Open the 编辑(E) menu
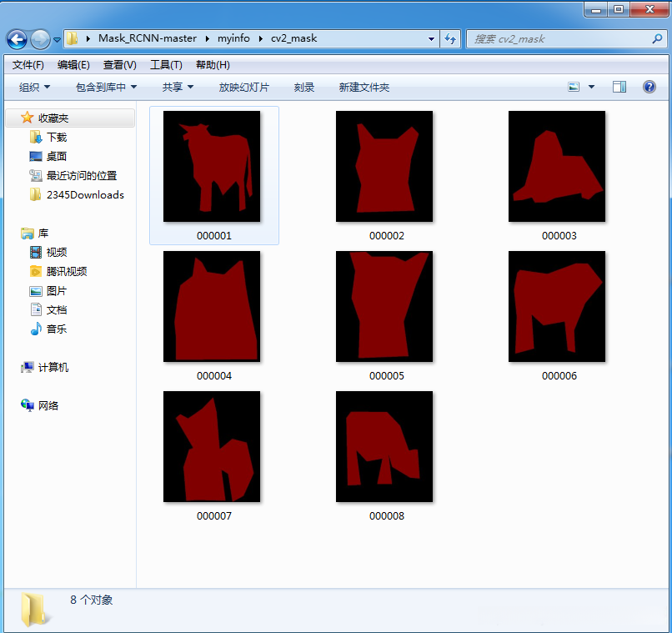The height and width of the screenshot is (633, 672). point(73,65)
